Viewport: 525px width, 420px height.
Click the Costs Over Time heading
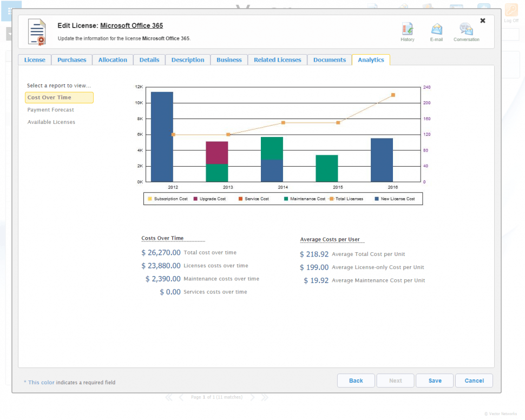click(162, 238)
